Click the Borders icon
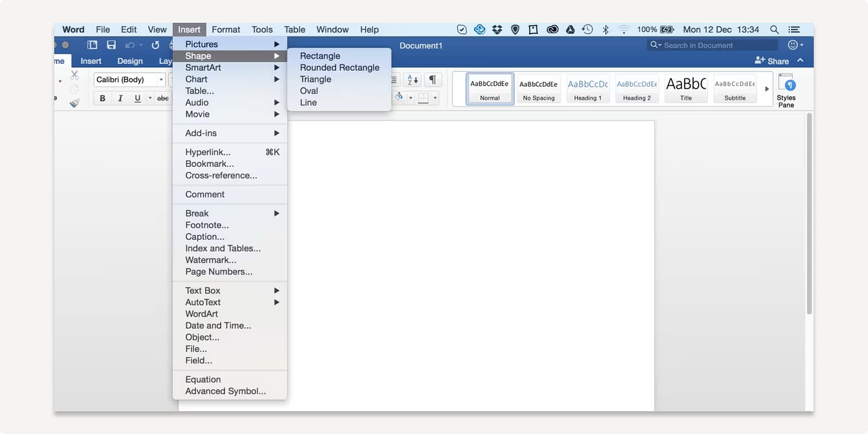The image size is (868, 434). 423,98
